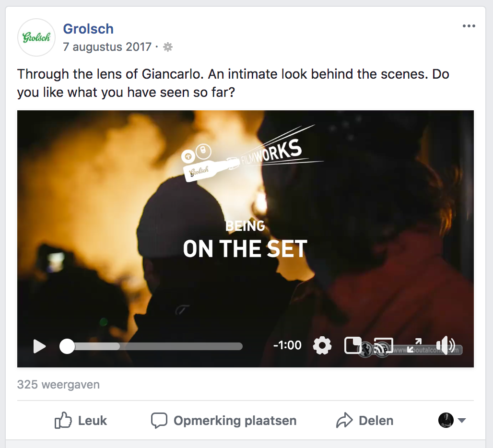The width and height of the screenshot is (493, 448).
Task: Click Opmerking plaatsen to comment
Action: [223, 420]
